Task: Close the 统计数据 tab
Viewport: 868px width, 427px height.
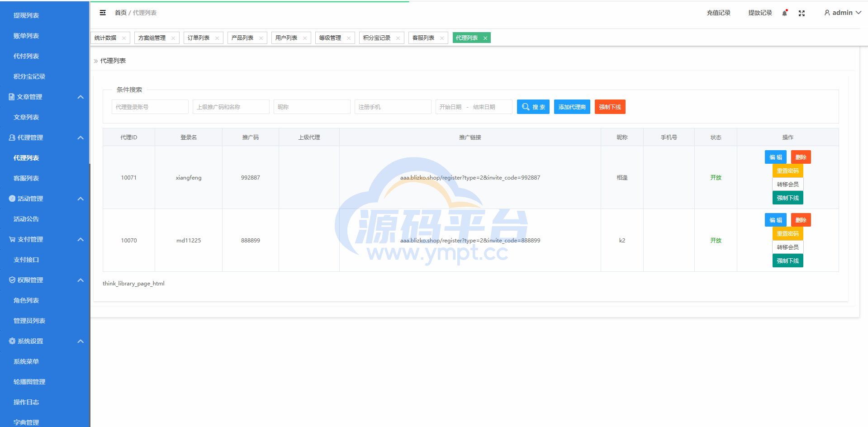Action: [x=124, y=38]
